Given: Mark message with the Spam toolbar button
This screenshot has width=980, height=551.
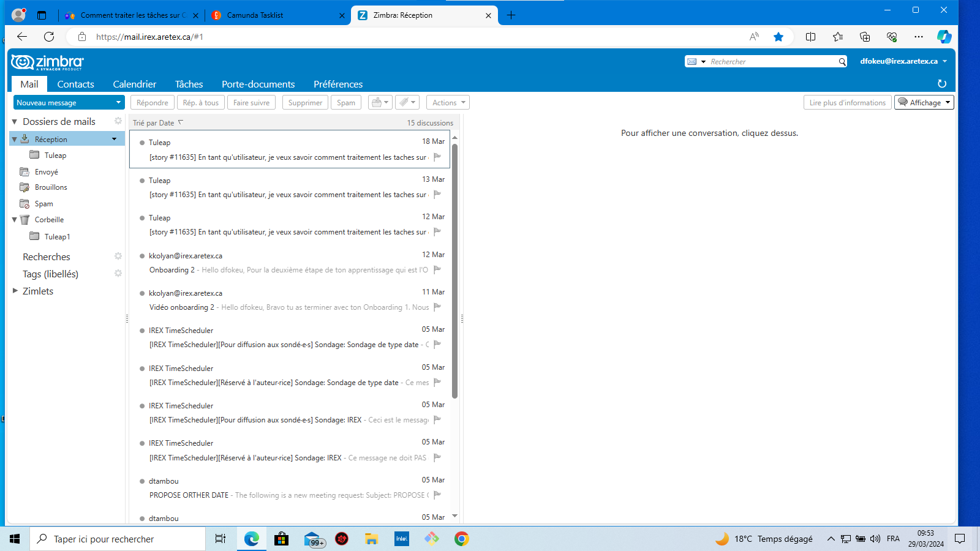Looking at the screenshot, I should 346,103.
